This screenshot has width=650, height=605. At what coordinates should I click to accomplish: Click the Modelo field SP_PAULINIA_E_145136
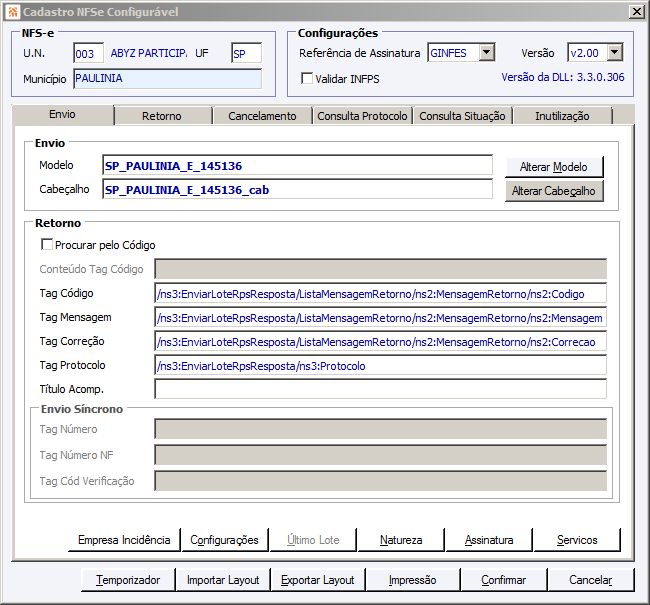point(297,166)
